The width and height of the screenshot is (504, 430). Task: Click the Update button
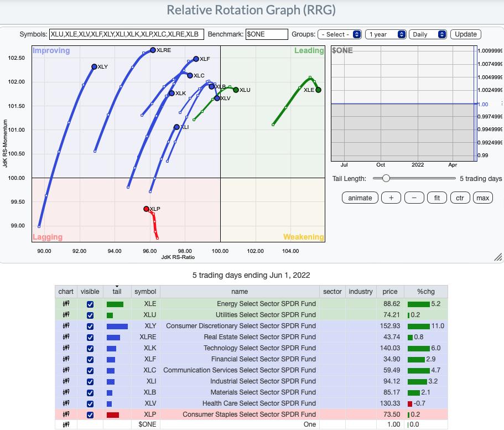(466, 34)
